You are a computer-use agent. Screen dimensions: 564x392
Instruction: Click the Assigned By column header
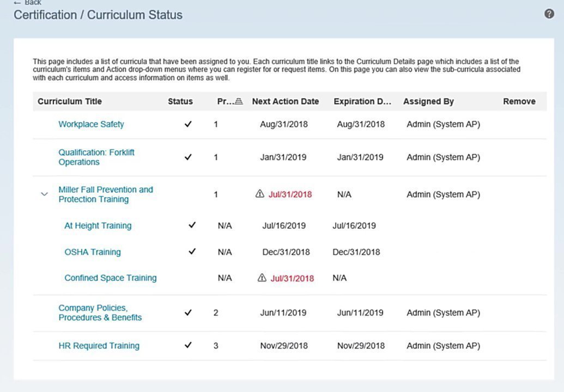click(428, 101)
